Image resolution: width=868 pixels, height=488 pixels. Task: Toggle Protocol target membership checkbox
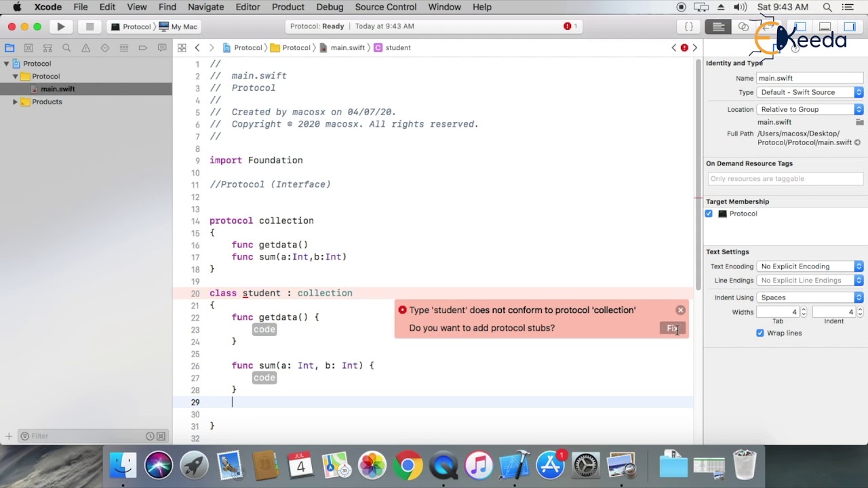click(x=709, y=213)
